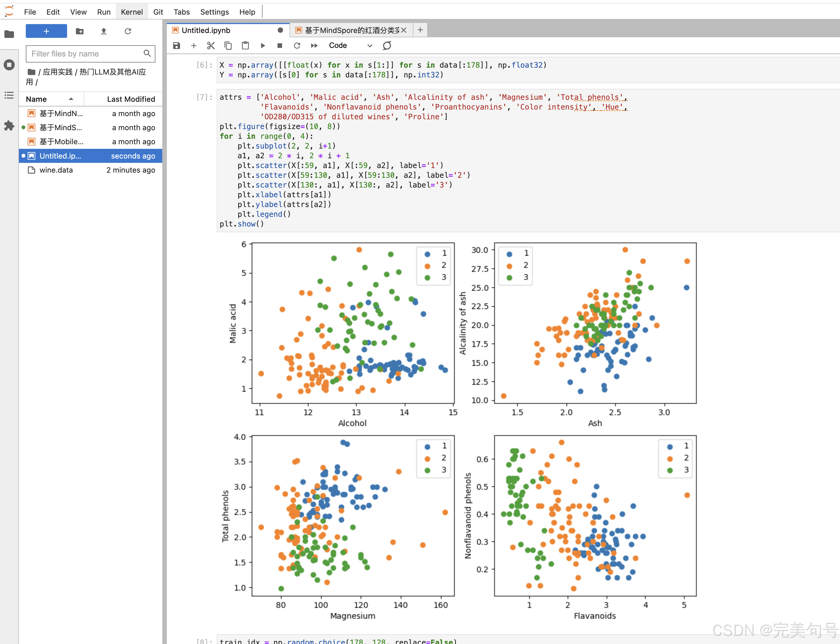This screenshot has height=644, width=840.
Task: Open the extension manager puzzle icon
Action: (9, 126)
